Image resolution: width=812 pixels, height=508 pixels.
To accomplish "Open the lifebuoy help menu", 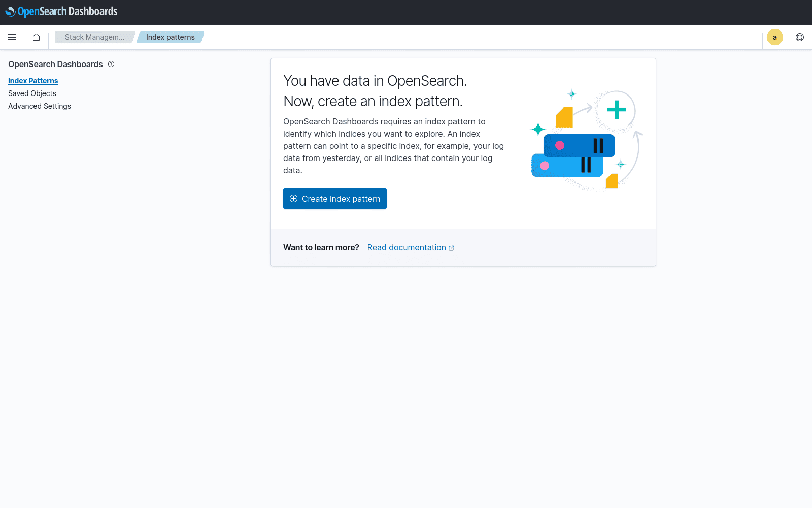I will (800, 37).
